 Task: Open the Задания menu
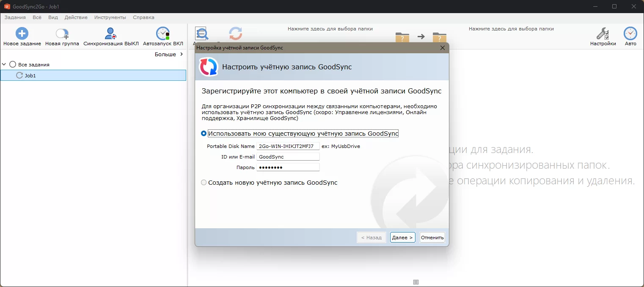click(15, 17)
